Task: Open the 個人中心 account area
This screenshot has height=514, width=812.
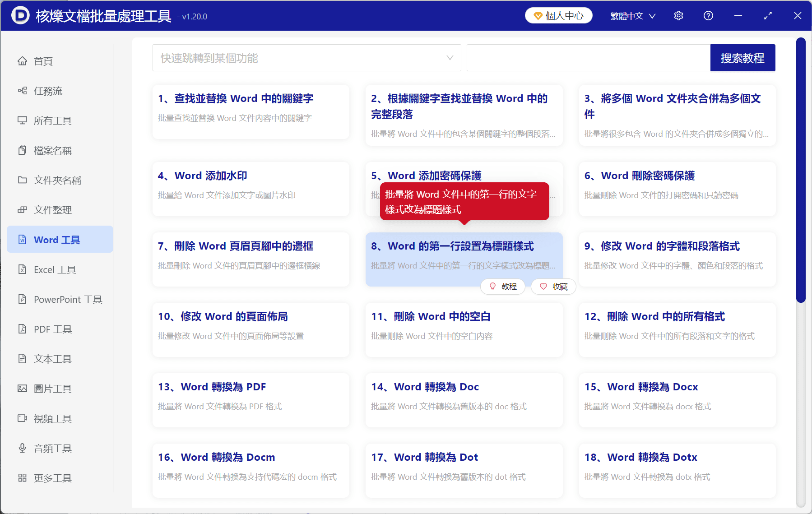Action: click(x=558, y=15)
